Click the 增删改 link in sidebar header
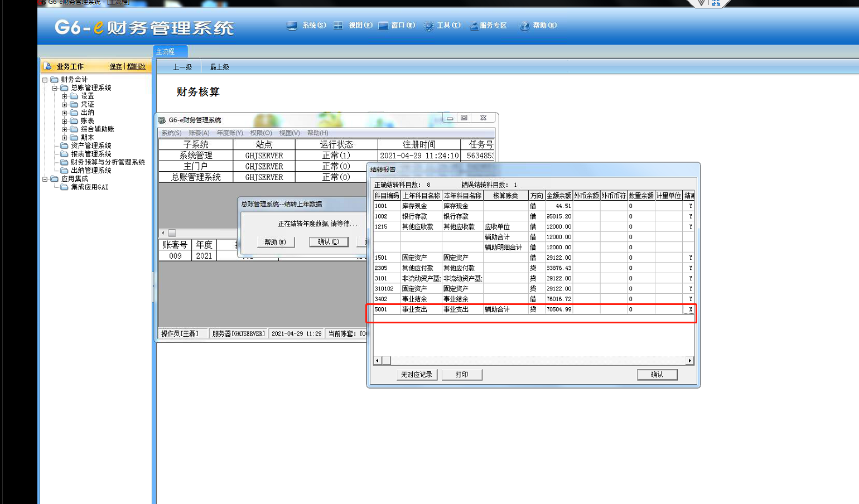 coord(136,66)
